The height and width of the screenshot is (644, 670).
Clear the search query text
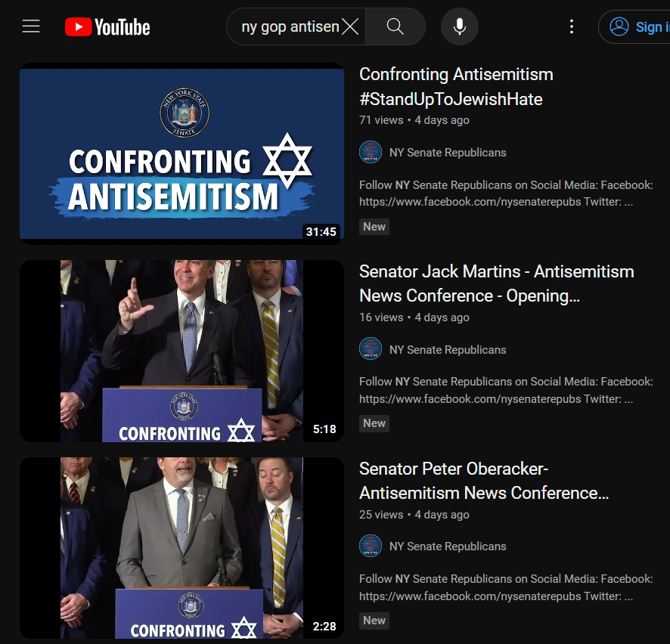pyautogui.click(x=350, y=27)
